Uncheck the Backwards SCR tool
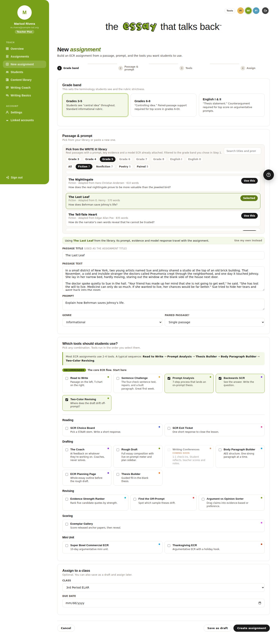The image size is (278, 644). [x=220, y=378]
